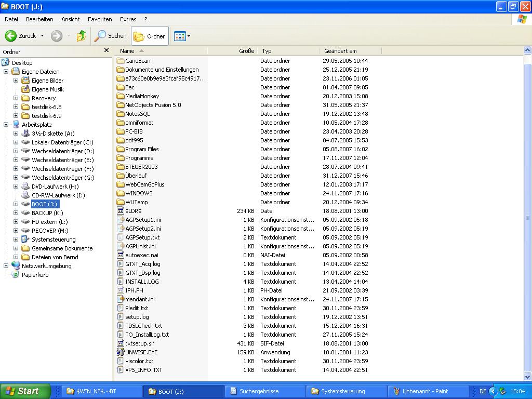Viewport: 532px width, 399px height.
Task: Select DVD-Laufwerk (H:) drive icon
Action: [25, 187]
